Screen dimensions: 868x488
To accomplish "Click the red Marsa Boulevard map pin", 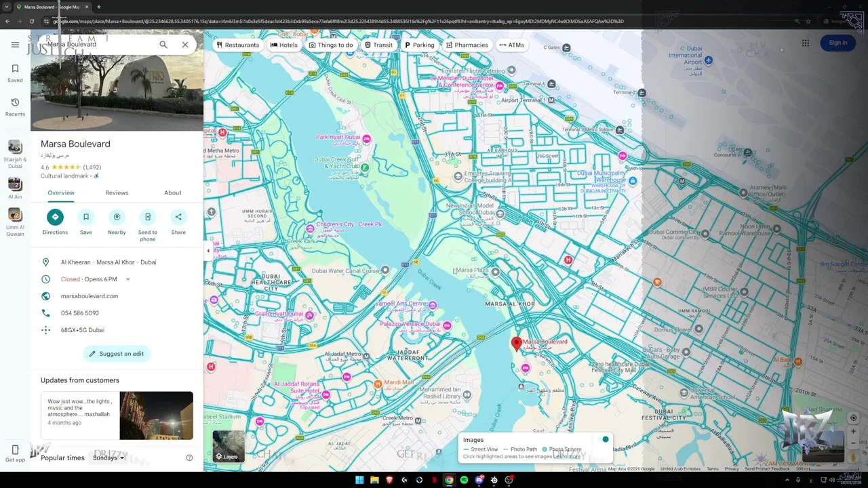I will tap(516, 344).
